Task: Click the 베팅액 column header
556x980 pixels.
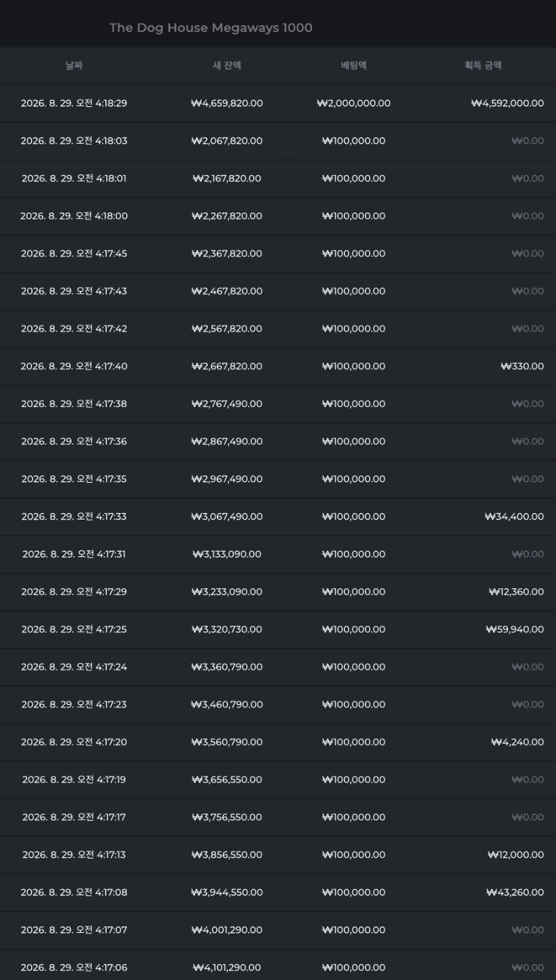Action: [353, 66]
